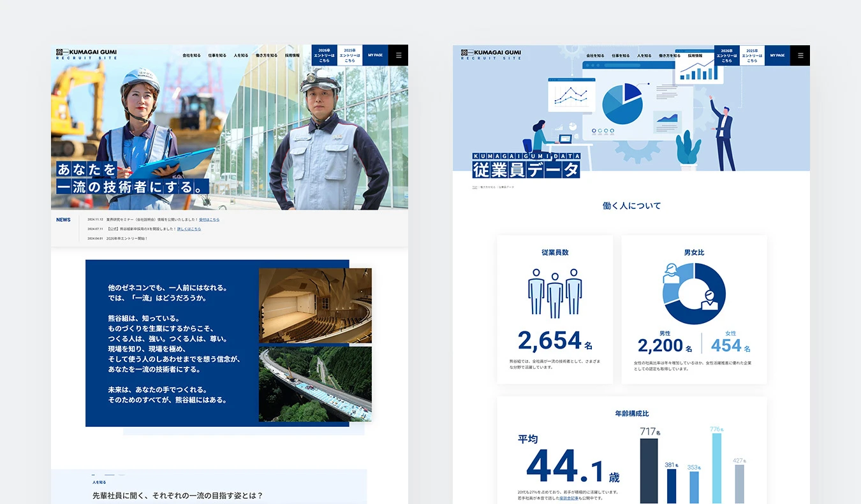
Task: Follow the 詳しくはこちら news link
Action: (189, 229)
